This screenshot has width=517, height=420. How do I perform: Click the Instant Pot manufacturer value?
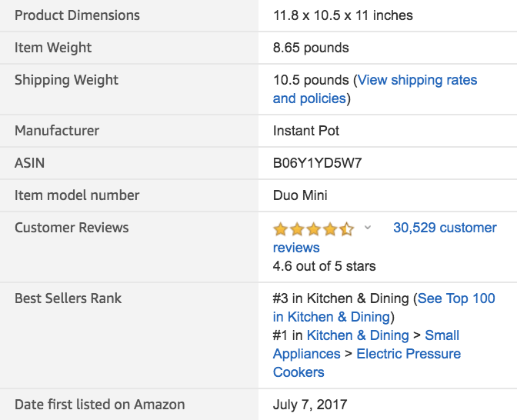coord(306,131)
